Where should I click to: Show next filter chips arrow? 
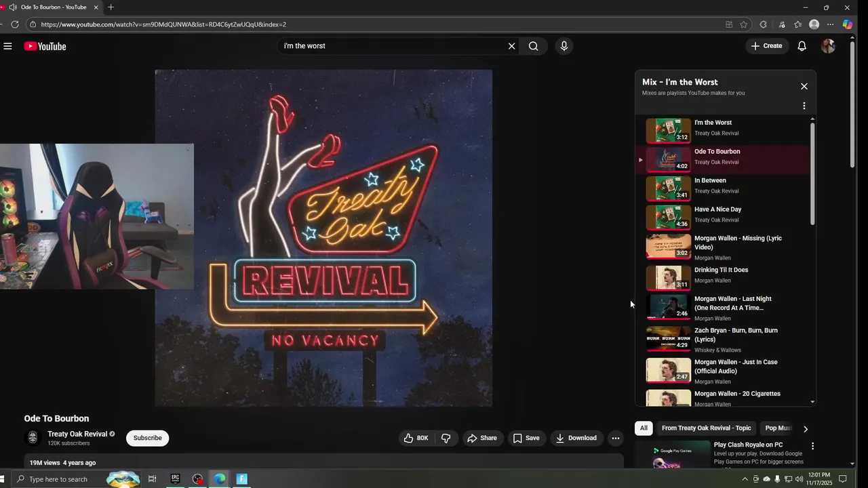click(805, 429)
